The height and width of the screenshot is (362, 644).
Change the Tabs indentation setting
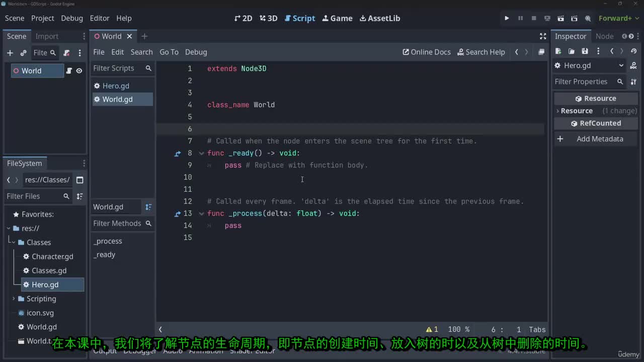pyautogui.click(x=537, y=329)
